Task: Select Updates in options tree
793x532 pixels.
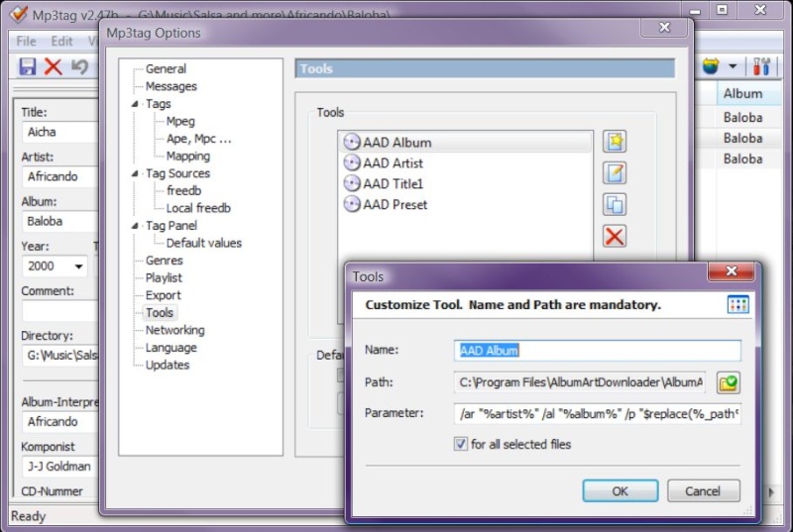Action: (168, 366)
